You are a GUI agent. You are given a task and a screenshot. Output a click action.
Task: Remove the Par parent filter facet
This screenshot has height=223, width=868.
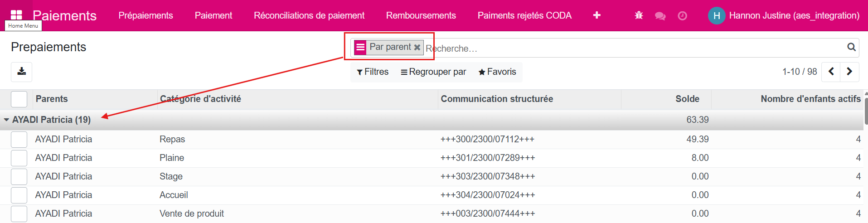(417, 47)
